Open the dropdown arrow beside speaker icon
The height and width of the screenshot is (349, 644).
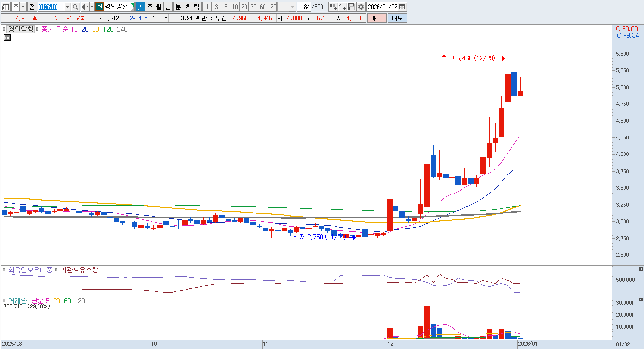click(x=92, y=7)
